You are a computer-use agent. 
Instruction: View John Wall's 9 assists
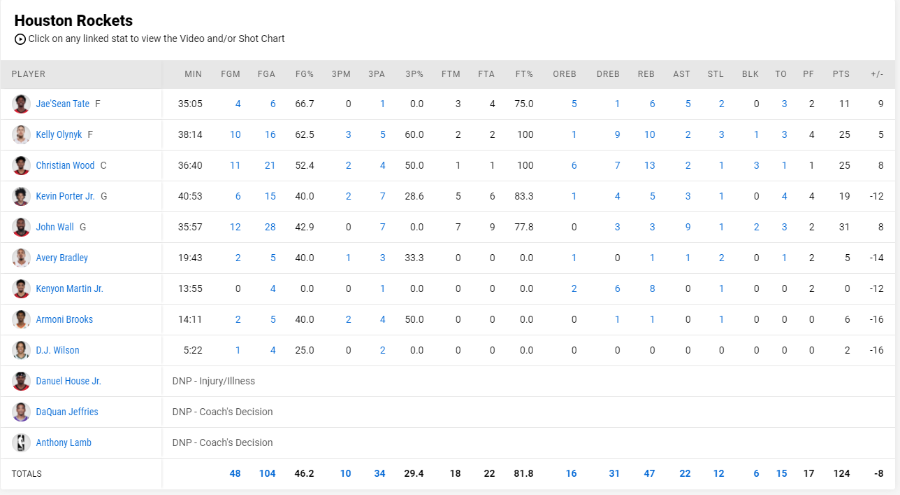tap(688, 227)
